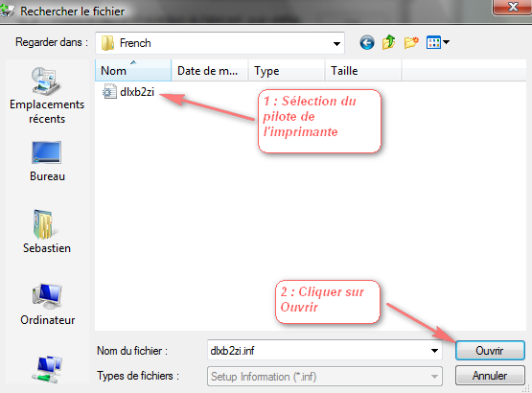Open Ordinateur in the sidebar
This screenshot has width=532, height=393.
(47, 305)
